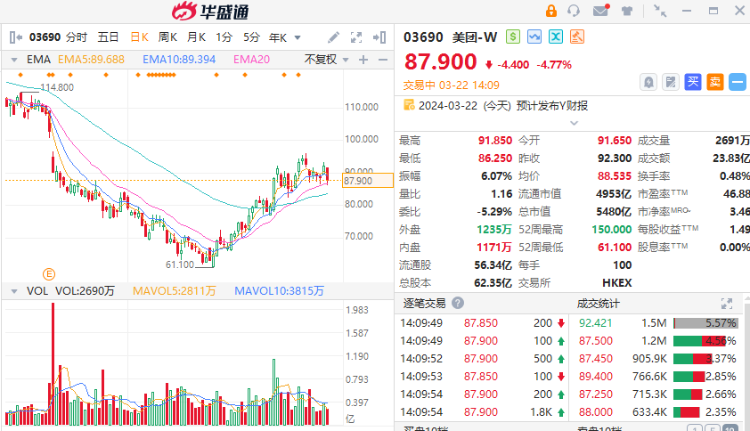750x431 pixels.
Task: Click the shirt skin theme icon
Action: 627,11
